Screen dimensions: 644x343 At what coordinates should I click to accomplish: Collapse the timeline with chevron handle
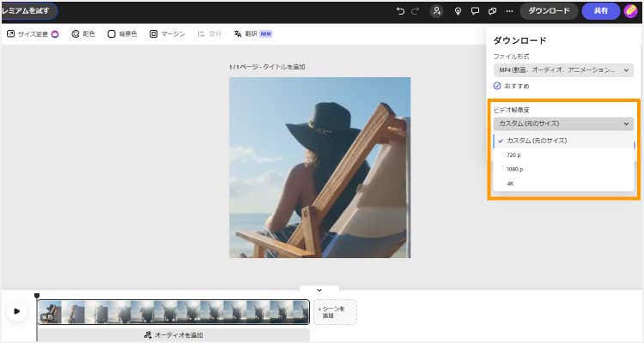click(319, 290)
